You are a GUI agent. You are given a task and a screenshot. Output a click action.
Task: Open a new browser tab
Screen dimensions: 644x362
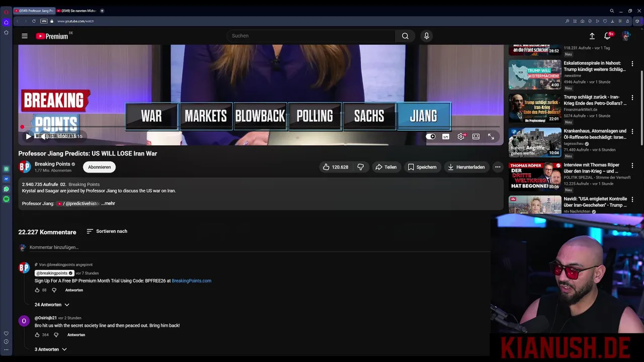click(102, 11)
